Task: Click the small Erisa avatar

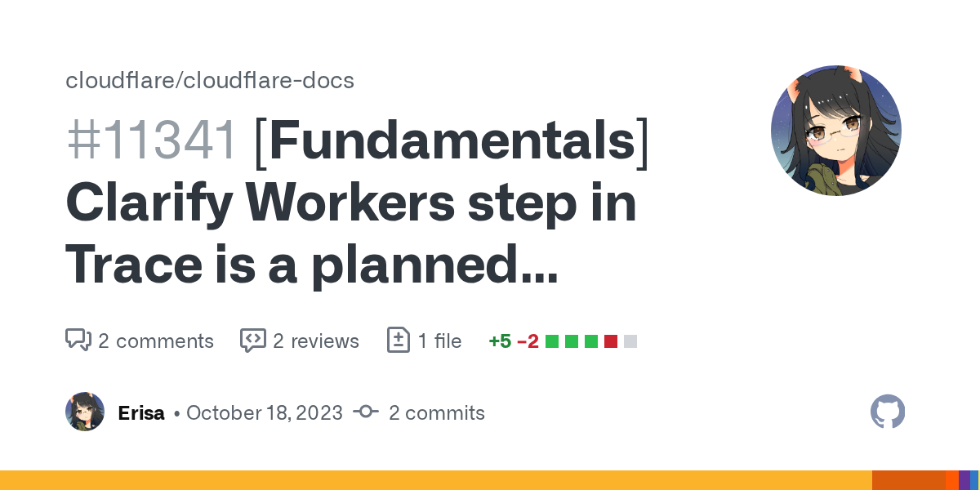Action: pos(85,412)
